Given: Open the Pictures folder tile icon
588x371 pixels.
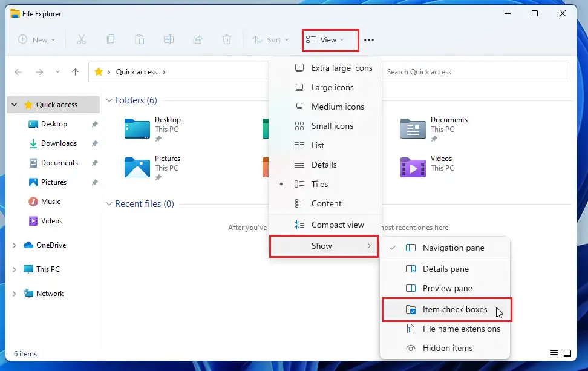Looking at the screenshot, I should click(x=137, y=167).
